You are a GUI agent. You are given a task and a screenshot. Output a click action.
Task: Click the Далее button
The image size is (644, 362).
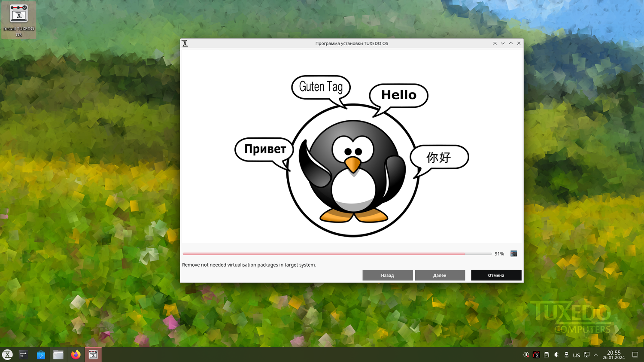(x=440, y=275)
